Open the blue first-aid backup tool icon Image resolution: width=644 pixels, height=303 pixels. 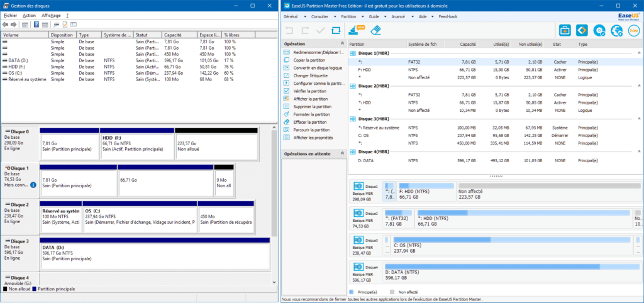pos(565,30)
